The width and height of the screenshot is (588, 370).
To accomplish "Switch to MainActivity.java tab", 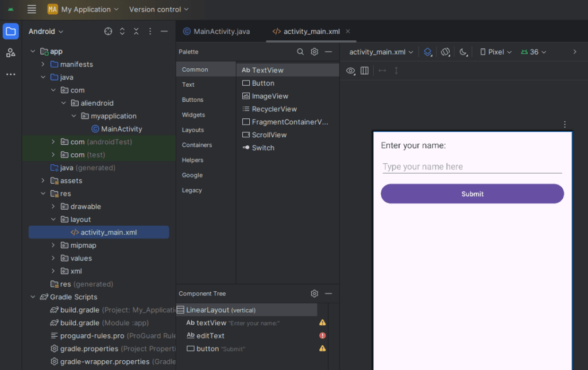I will (216, 32).
